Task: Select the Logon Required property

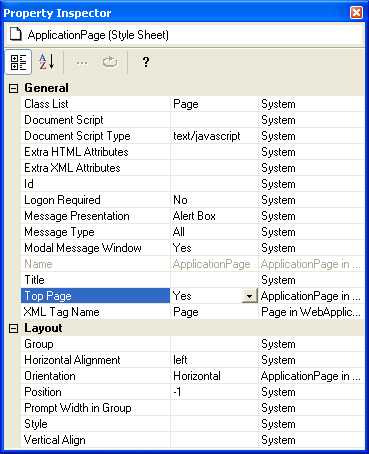Action: pyautogui.click(x=96, y=200)
